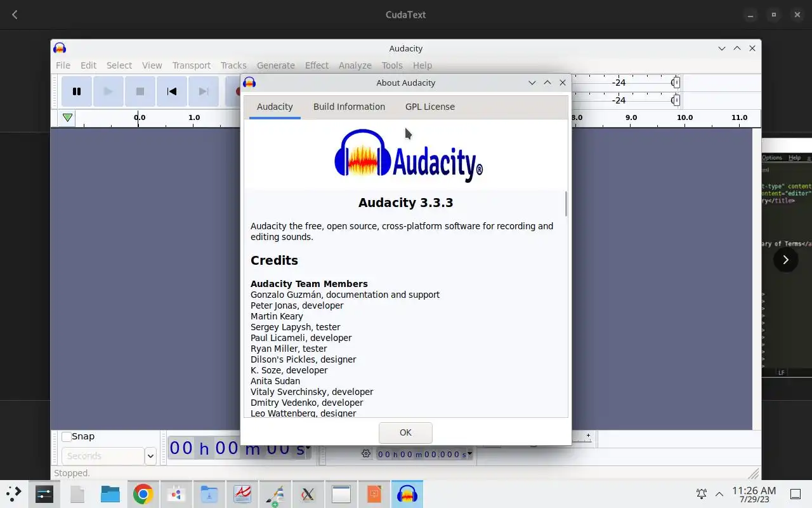Click the 'Audacity 3.3.3' version heading
Image resolution: width=812 pixels, height=508 pixels.
click(x=406, y=203)
